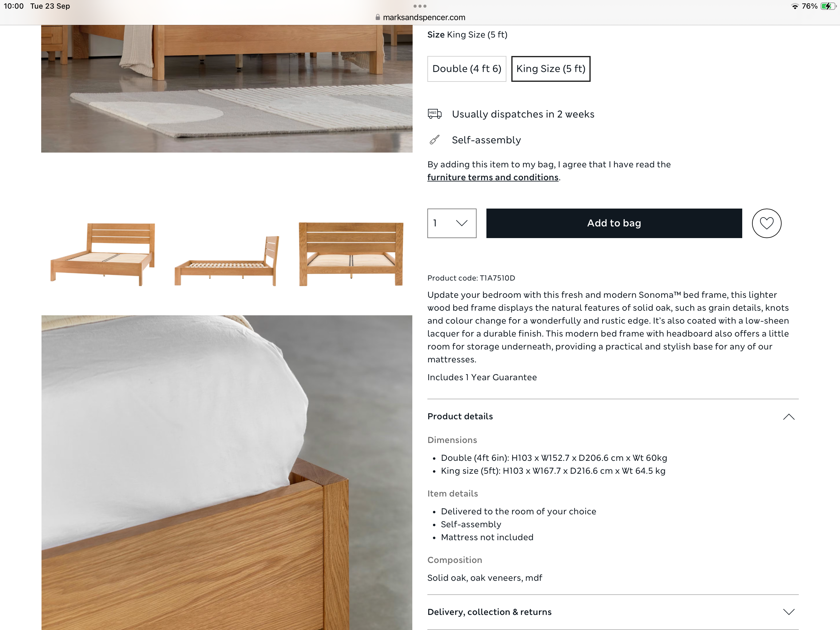Image resolution: width=840 pixels, height=630 pixels.
Task: Tap the battery charging icon
Action: (x=827, y=6)
